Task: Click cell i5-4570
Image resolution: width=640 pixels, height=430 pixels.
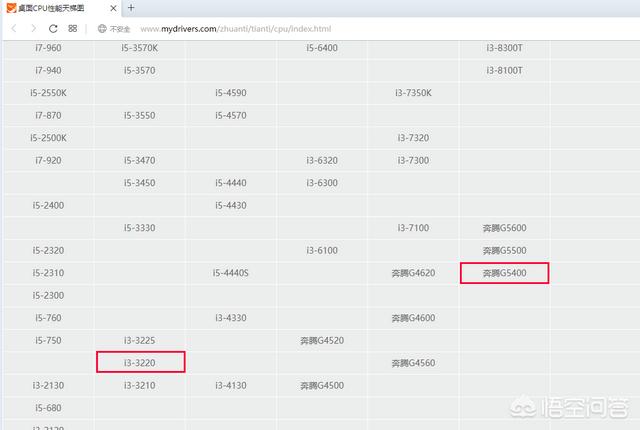Action: [231, 115]
